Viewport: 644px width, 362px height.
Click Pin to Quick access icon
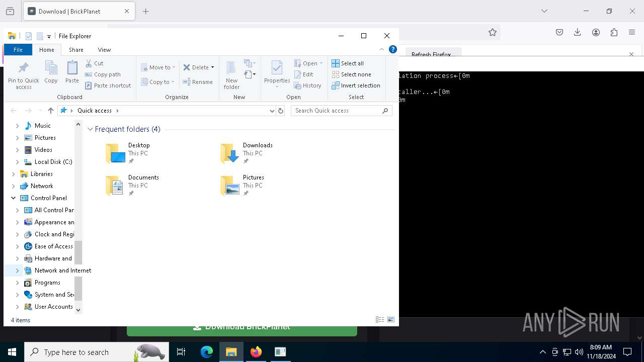click(23, 68)
